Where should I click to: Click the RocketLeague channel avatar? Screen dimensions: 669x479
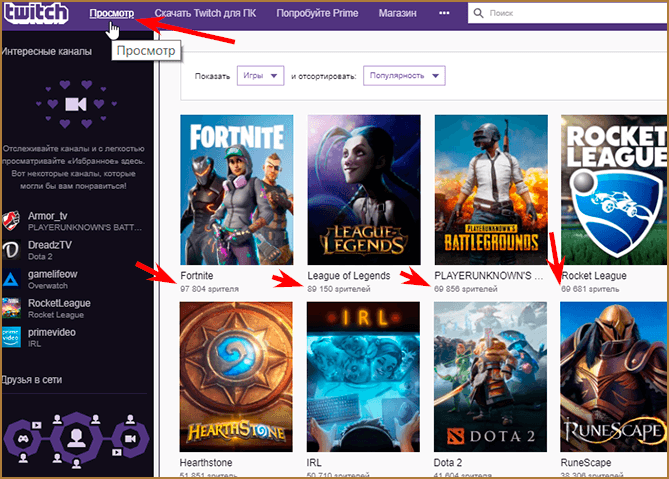tap(11, 308)
